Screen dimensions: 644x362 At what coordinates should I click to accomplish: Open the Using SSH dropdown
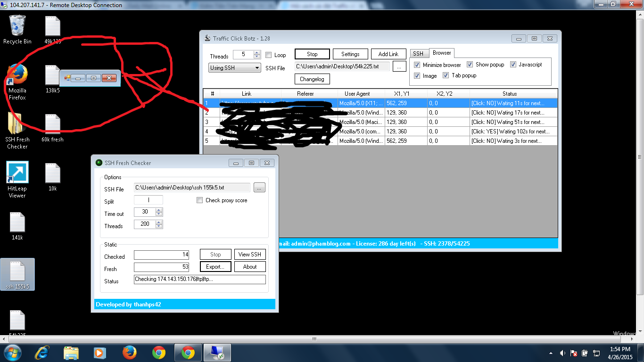point(235,68)
